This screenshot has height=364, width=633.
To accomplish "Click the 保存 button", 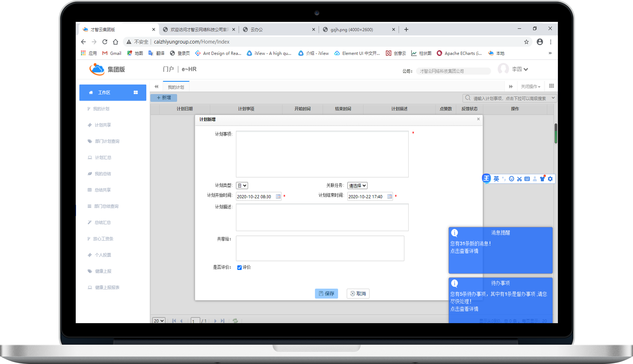I will pyautogui.click(x=326, y=293).
